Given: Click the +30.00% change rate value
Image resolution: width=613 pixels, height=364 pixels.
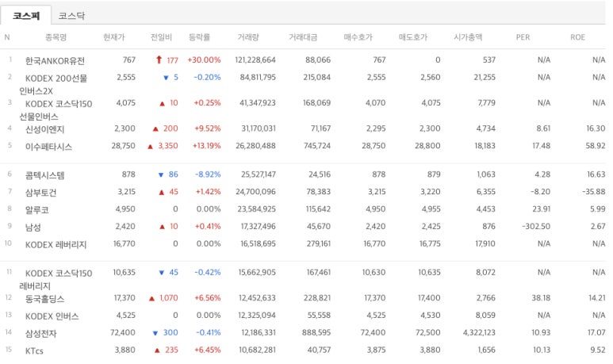Looking at the screenshot, I should click(x=204, y=59).
